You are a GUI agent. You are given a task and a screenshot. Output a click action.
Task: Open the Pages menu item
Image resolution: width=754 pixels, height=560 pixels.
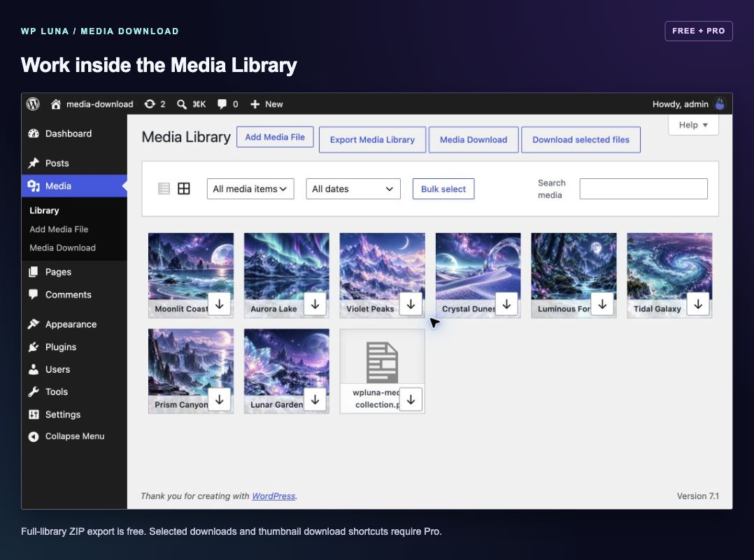[x=74, y=272]
